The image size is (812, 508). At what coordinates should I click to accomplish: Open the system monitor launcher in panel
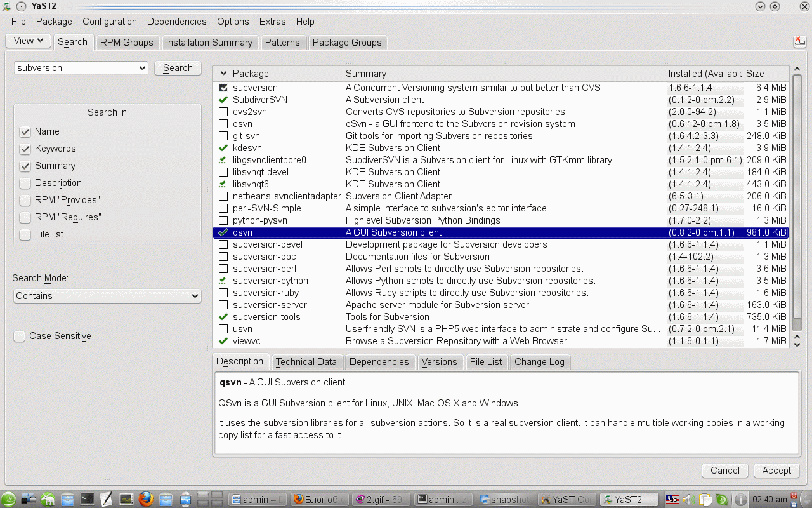[x=126, y=499]
